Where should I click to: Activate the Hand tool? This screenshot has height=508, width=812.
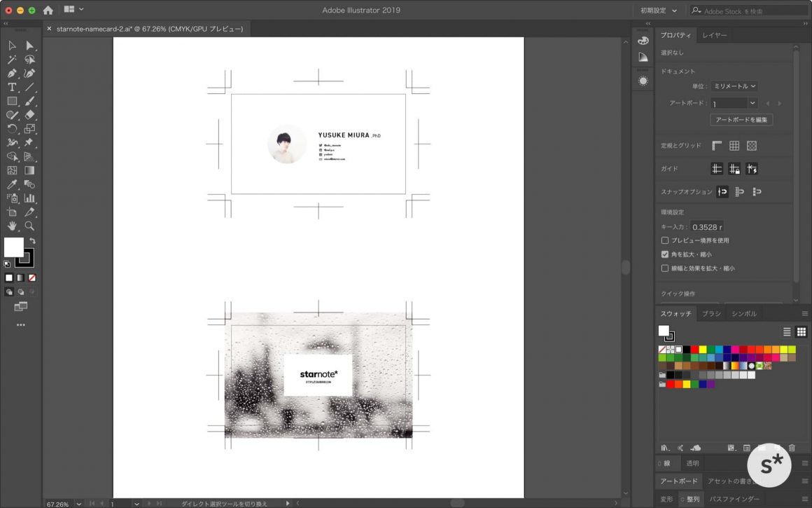[12, 226]
